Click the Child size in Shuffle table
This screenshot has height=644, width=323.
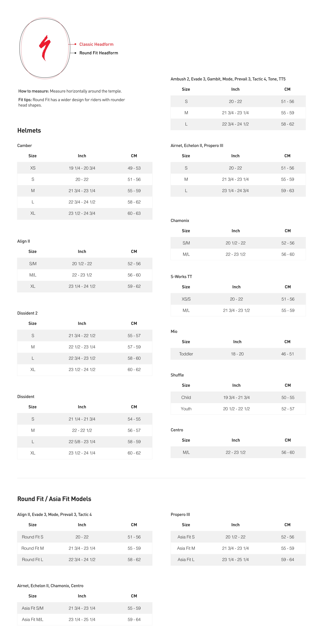[186, 397]
